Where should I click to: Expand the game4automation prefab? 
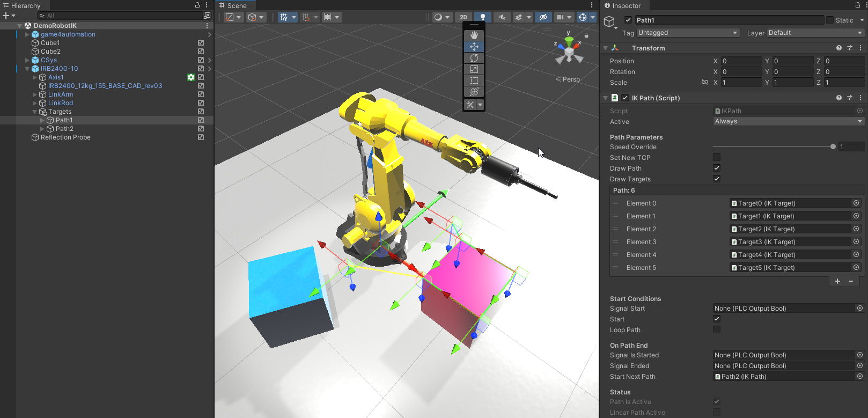click(27, 34)
